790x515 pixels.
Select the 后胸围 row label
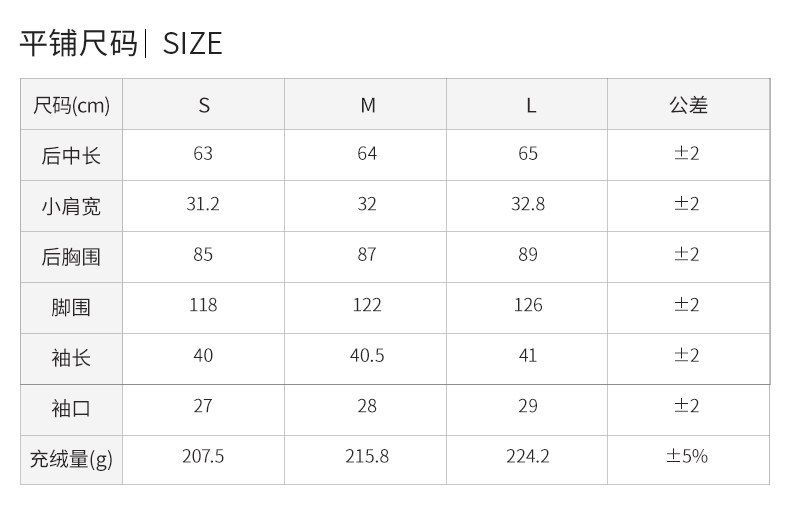point(72,257)
